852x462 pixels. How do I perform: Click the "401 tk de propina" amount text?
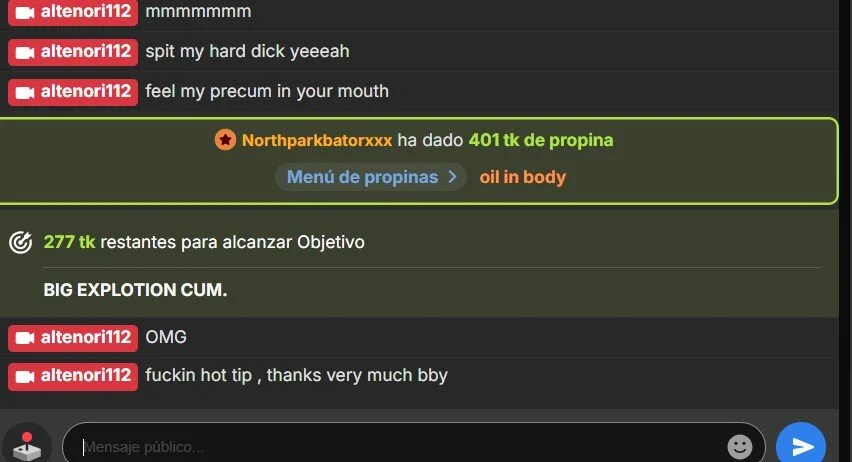(x=541, y=140)
